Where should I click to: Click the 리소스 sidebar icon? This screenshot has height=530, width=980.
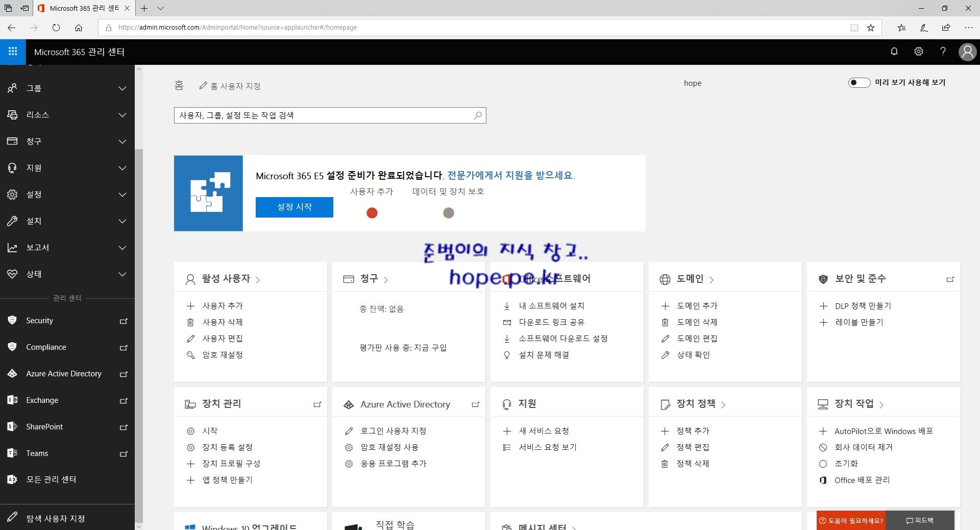point(12,115)
